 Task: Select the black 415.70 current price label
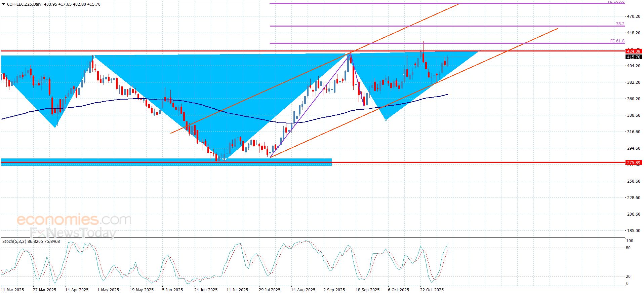633,57
